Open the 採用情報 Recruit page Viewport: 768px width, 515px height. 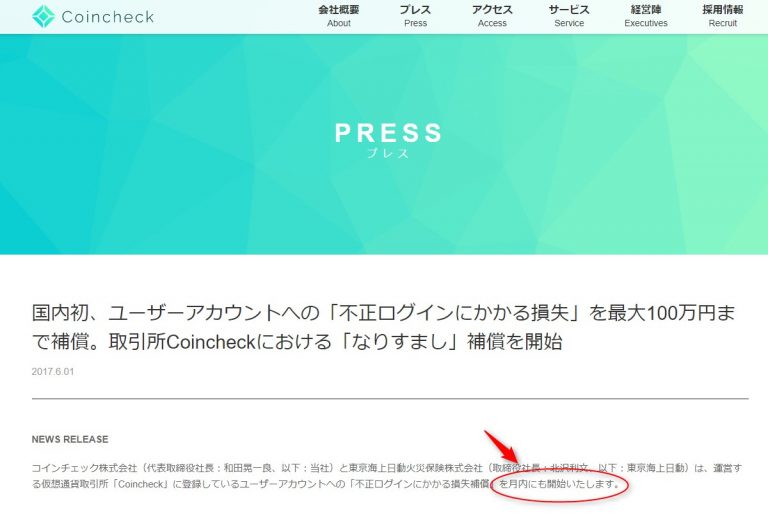(722, 16)
